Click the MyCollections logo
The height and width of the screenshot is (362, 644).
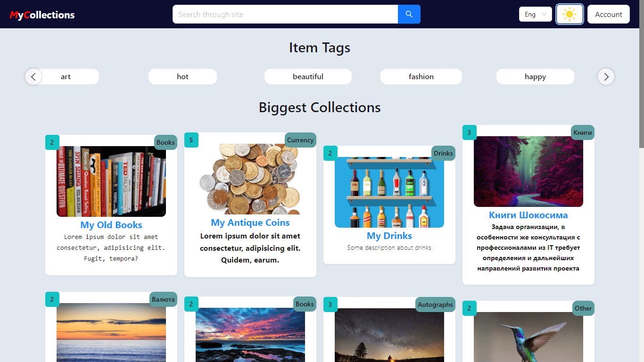click(42, 15)
